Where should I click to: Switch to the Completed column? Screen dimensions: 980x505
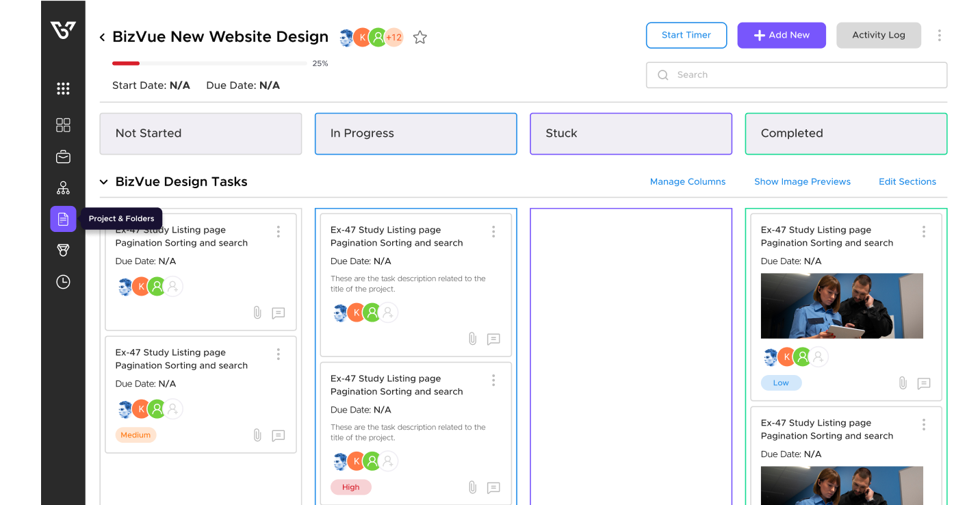coord(846,133)
